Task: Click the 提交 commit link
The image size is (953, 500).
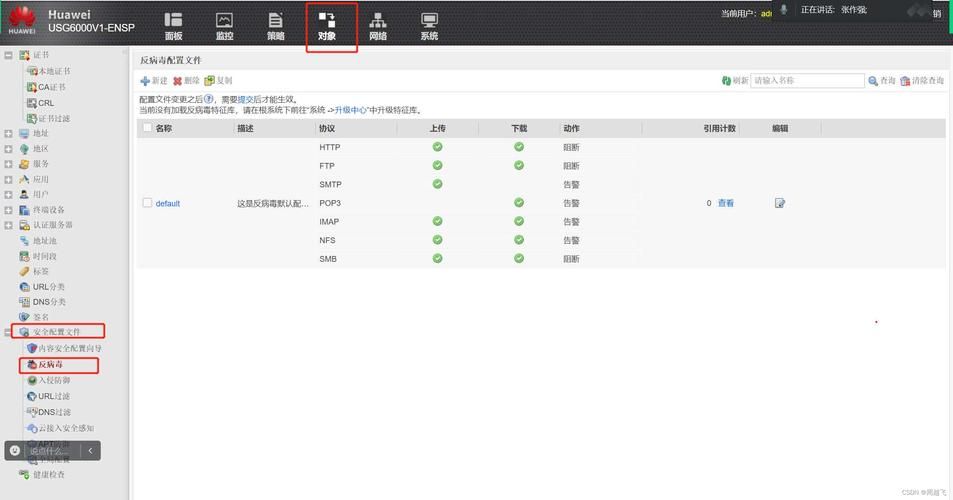Action: tap(245, 99)
